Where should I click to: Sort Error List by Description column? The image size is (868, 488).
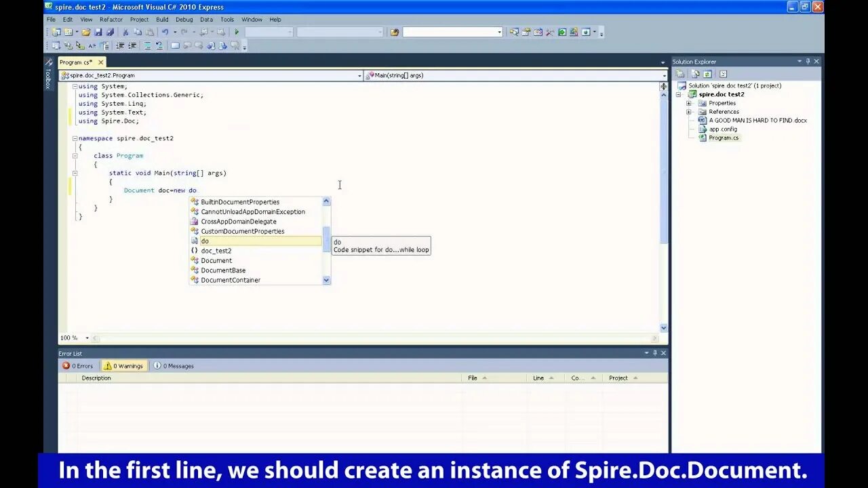coord(96,378)
